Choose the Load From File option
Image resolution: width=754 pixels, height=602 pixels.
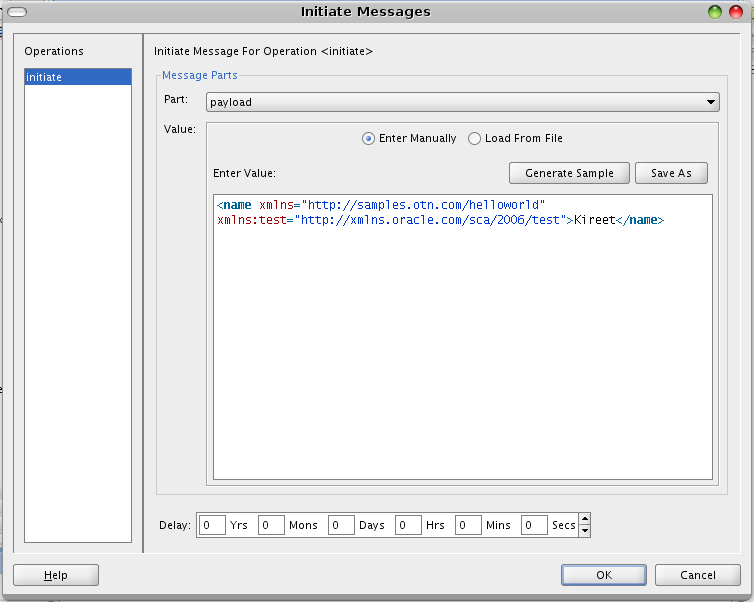pyautogui.click(x=475, y=139)
